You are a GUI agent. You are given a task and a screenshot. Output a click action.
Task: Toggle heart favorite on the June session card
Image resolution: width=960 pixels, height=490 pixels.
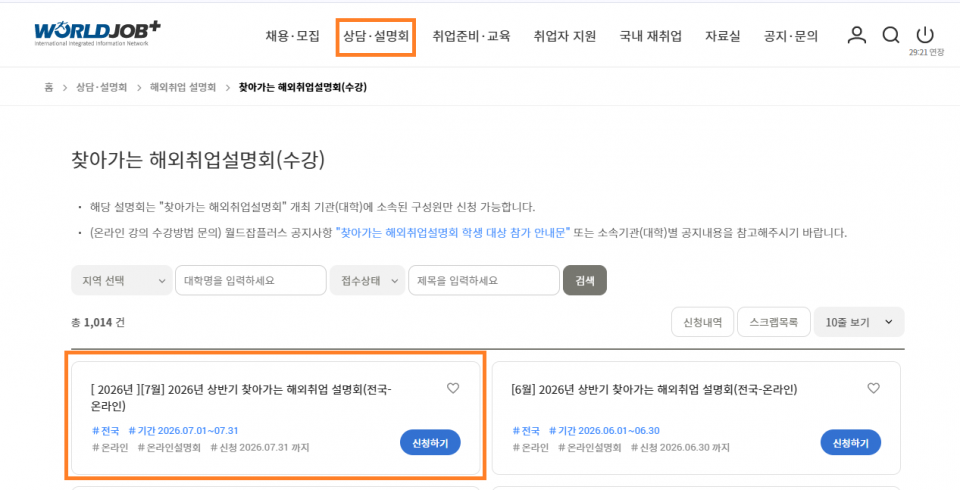point(873,388)
